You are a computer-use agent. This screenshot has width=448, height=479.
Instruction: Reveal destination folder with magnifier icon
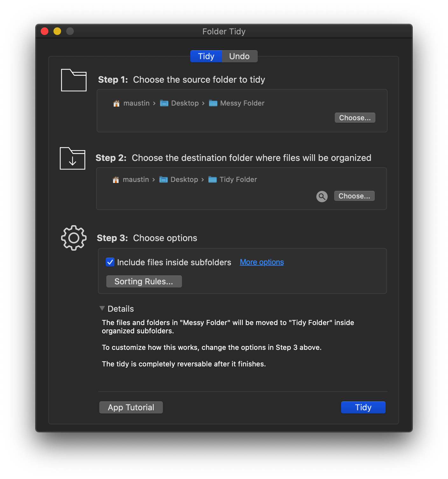click(322, 197)
